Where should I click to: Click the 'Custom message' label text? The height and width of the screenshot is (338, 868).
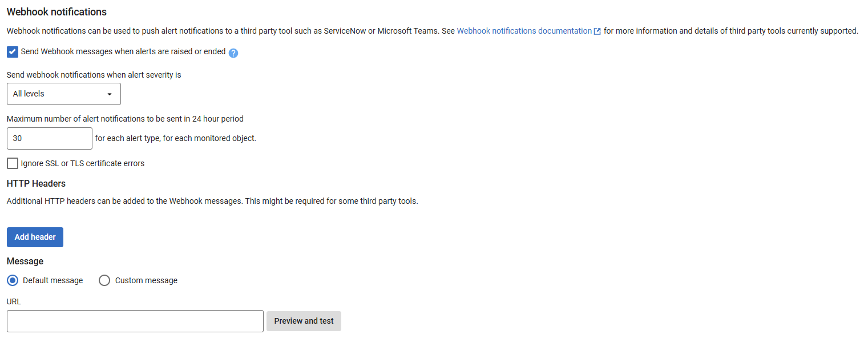[x=146, y=280]
